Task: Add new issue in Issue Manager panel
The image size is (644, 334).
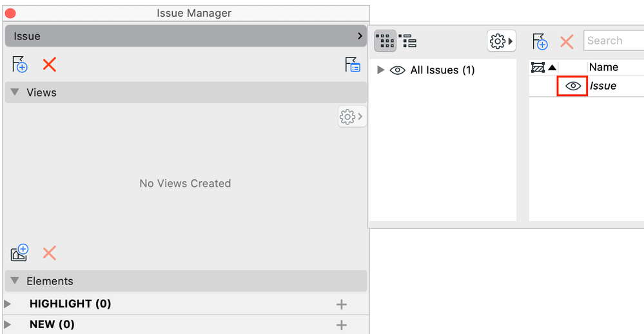Action: pyautogui.click(x=20, y=64)
